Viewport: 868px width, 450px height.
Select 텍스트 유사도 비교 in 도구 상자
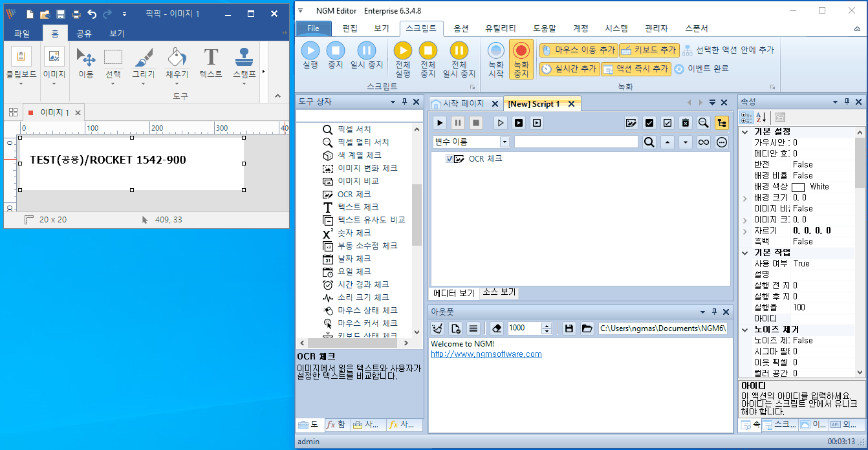point(371,220)
